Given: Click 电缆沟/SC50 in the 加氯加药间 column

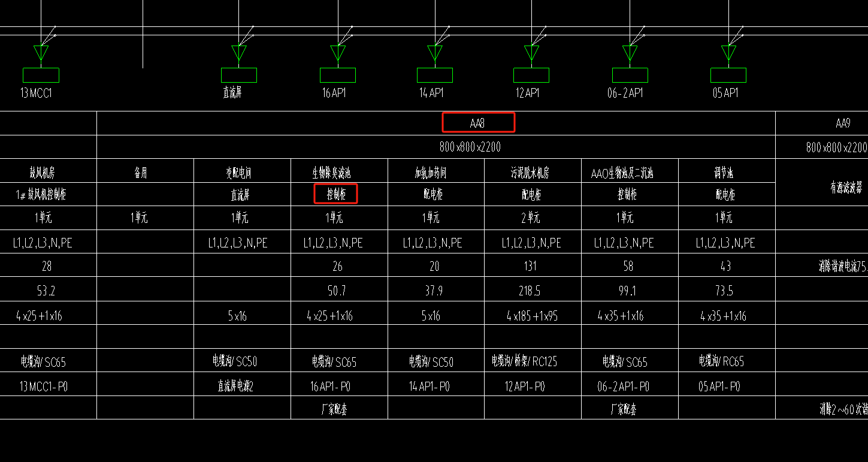Looking at the screenshot, I should pyautogui.click(x=431, y=361).
